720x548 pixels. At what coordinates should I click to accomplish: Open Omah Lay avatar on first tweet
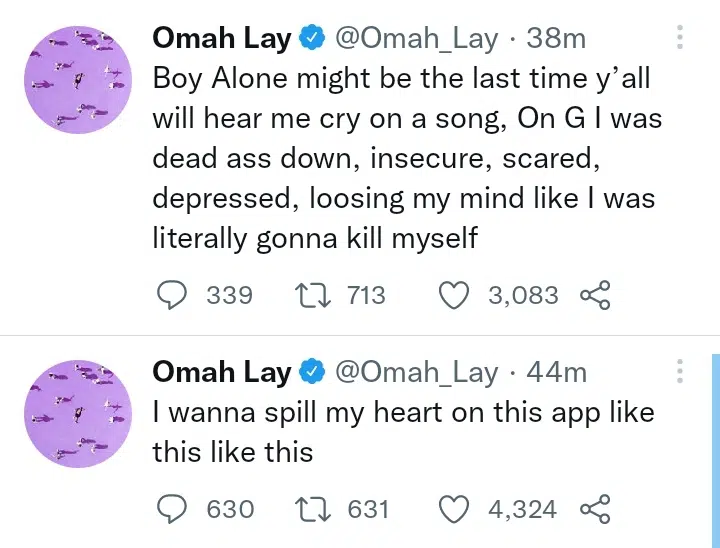click(78, 80)
